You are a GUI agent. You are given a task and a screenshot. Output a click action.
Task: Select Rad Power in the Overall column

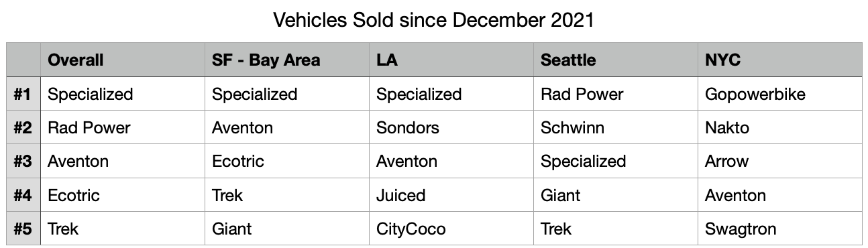pyautogui.click(x=123, y=127)
